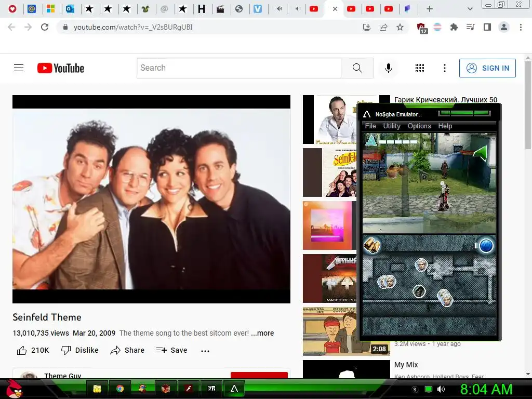Open the Seinfeld soundtrack thumbnail in sidebar
532x399 pixels.
330,172
